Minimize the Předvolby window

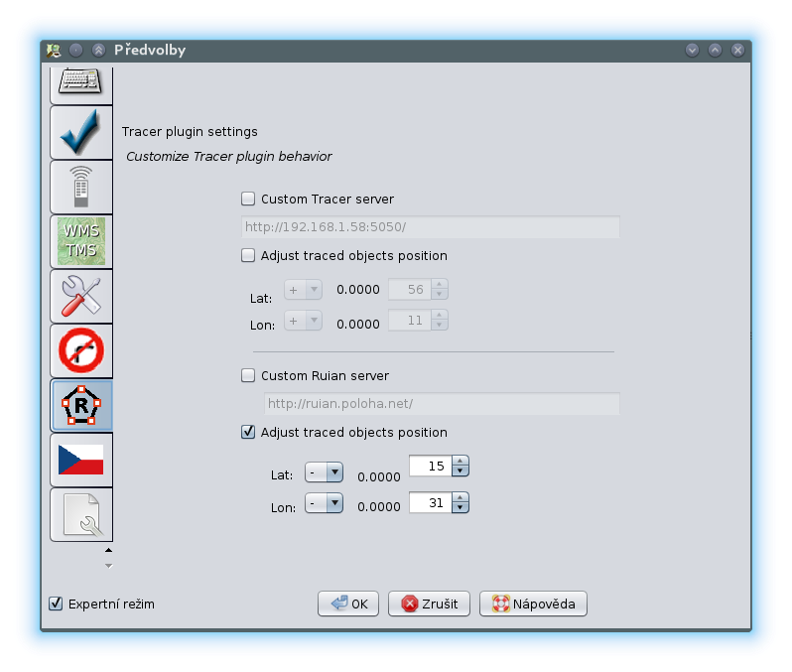[x=692, y=50]
